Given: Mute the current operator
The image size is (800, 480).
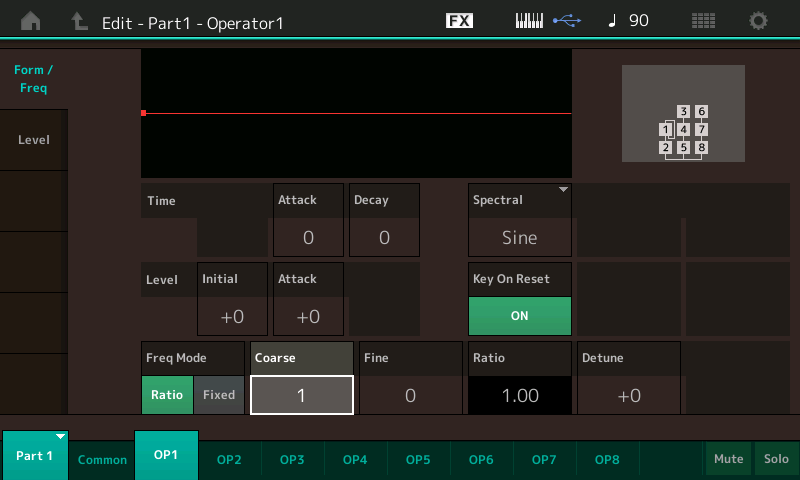Looking at the screenshot, I should tap(728, 458).
